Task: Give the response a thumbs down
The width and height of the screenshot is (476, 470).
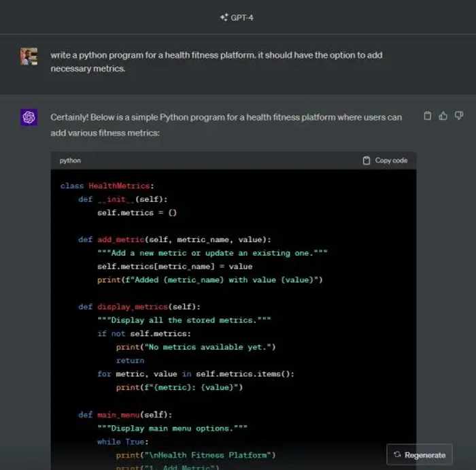Action: pyautogui.click(x=459, y=116)
